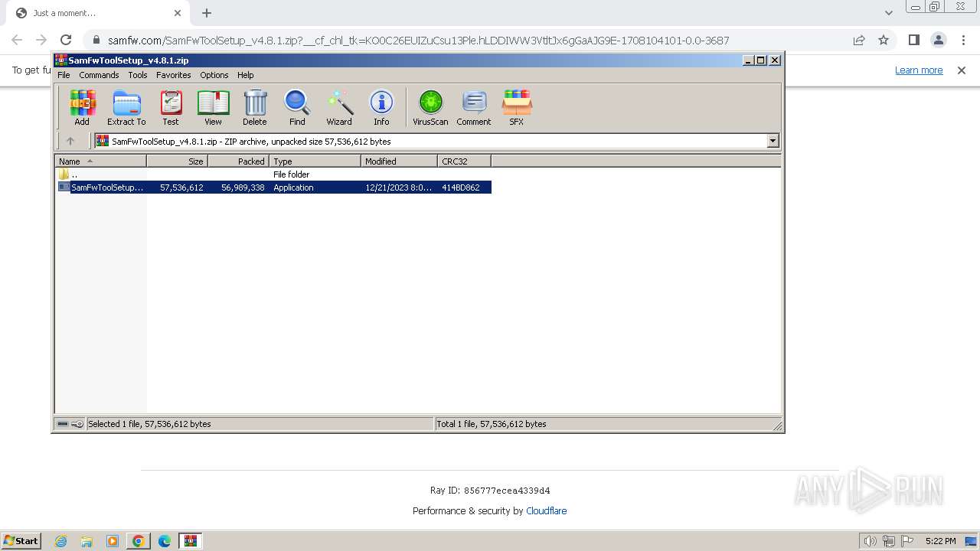Open the Favorites menu
This screenshot has width=980, height=551.
174,75
